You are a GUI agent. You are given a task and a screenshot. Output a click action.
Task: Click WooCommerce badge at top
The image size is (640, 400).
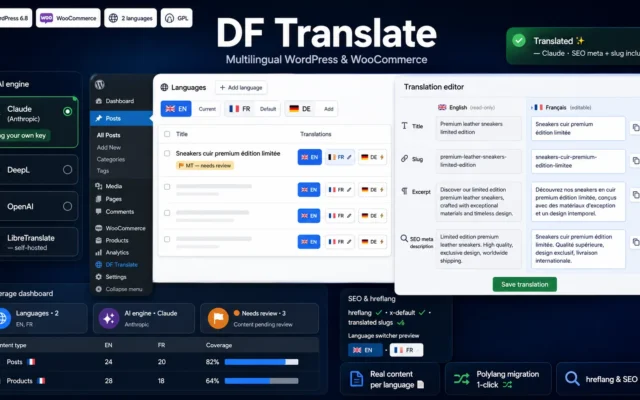point(68,18)
